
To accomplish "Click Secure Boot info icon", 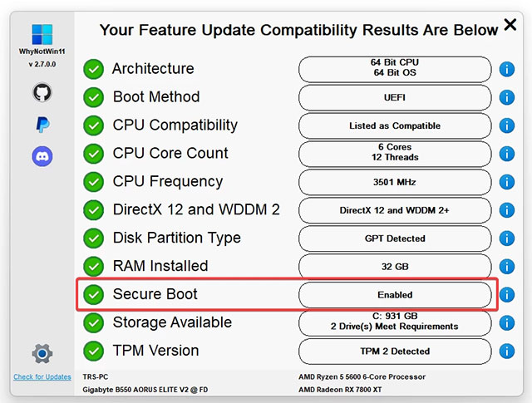I will [x=507, y=295].
